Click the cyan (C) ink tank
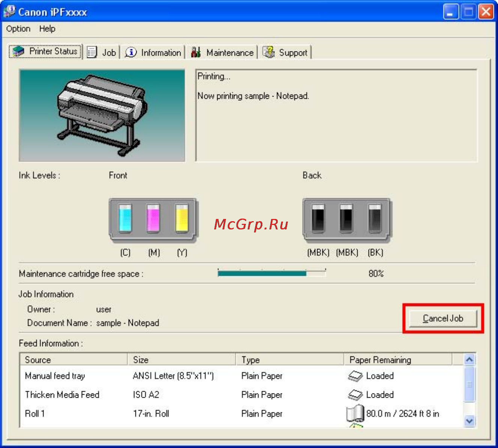The image size is (498, 448). click(125, 219)
